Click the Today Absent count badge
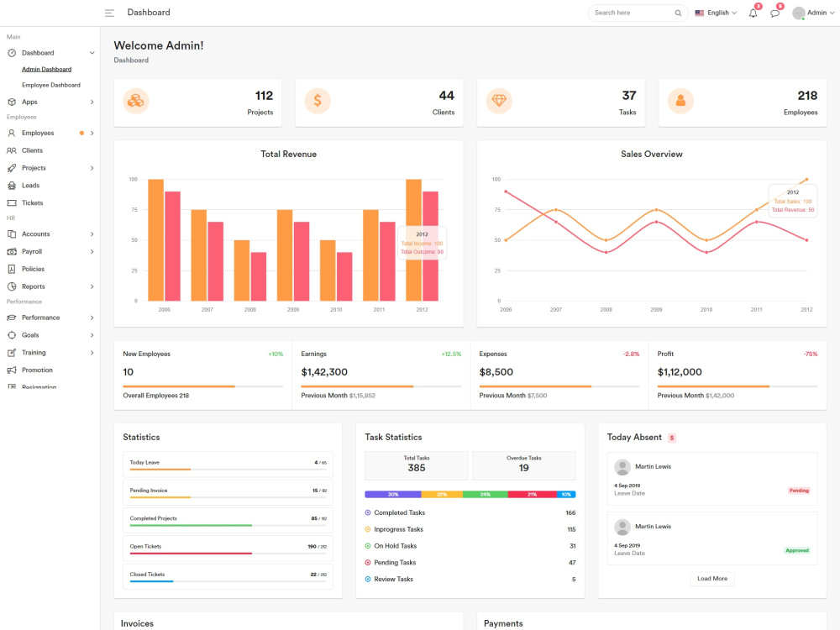840x630 pixels. [x=672, y=438]
